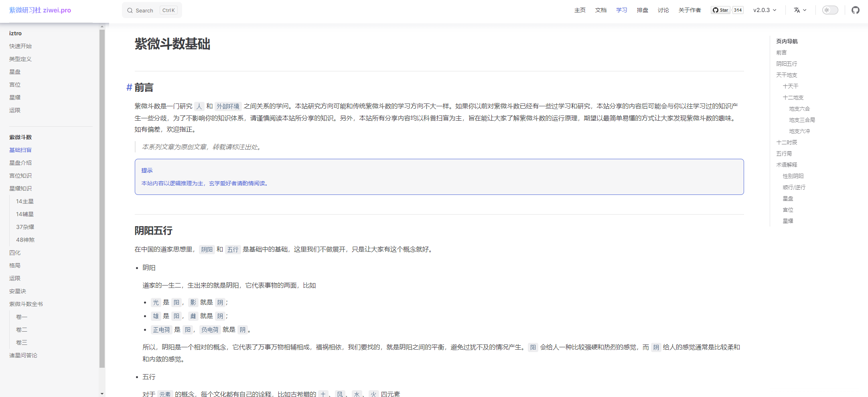The width and height of the screenshot is (868, 397).
Task: Expand the v2.0.3 version dropdown
Action: point(764,10)
